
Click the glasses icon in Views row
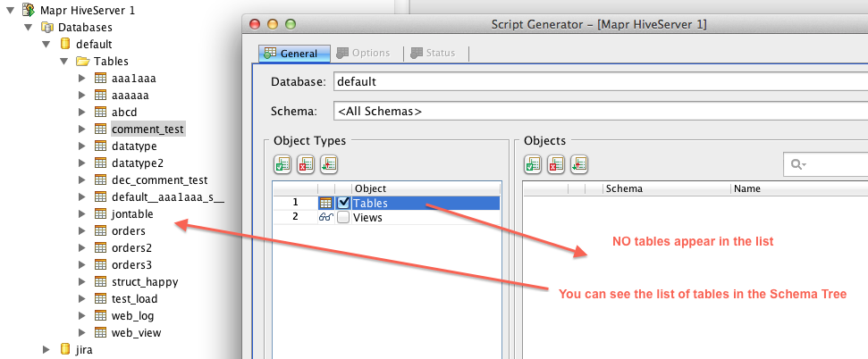pyautogui.click(x=326, y=217)
